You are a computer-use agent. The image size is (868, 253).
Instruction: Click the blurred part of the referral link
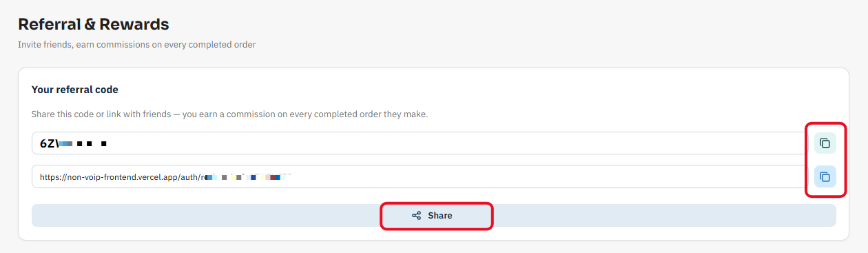click(248, 177)
